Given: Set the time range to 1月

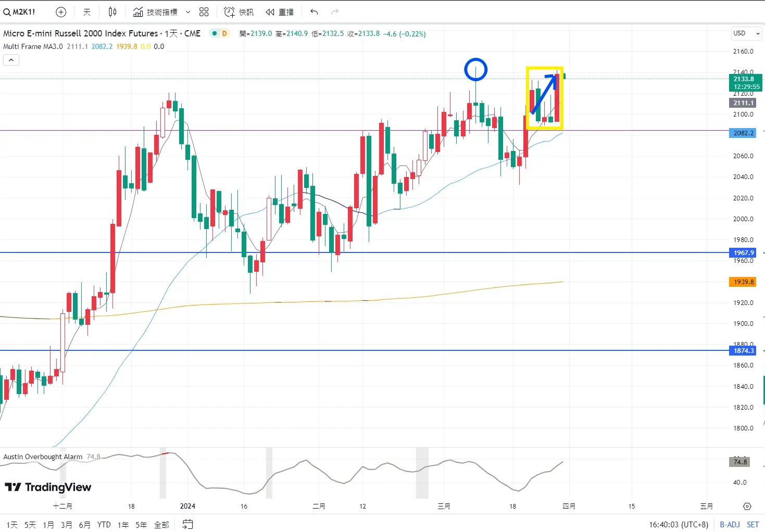Looking at the screenshot, I should 48,525.
